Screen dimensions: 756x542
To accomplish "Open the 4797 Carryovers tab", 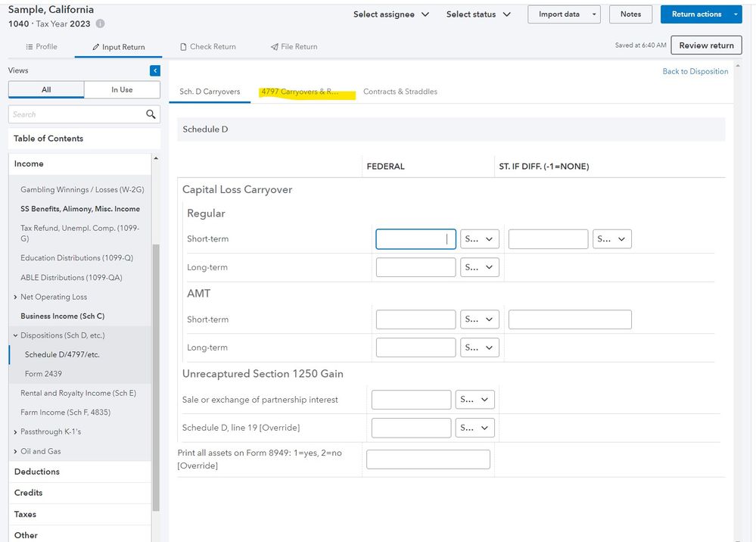I will click(x=300, y=92).
